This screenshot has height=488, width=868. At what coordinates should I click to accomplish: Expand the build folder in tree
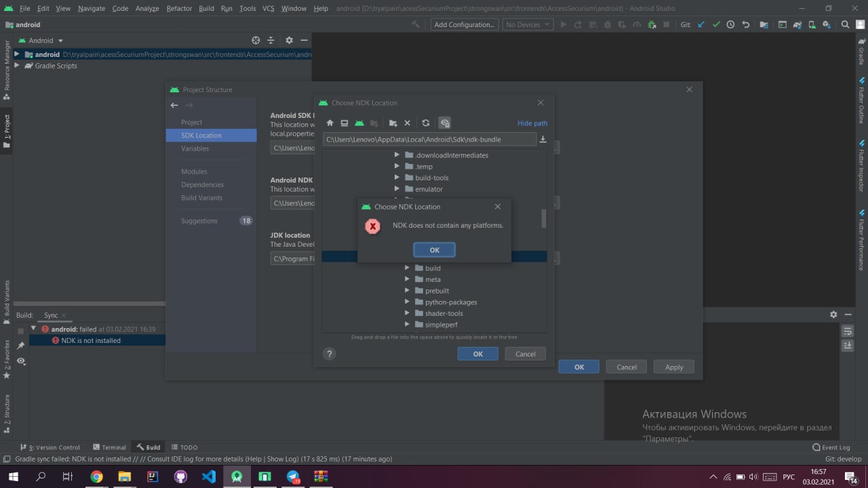(408, 268)
